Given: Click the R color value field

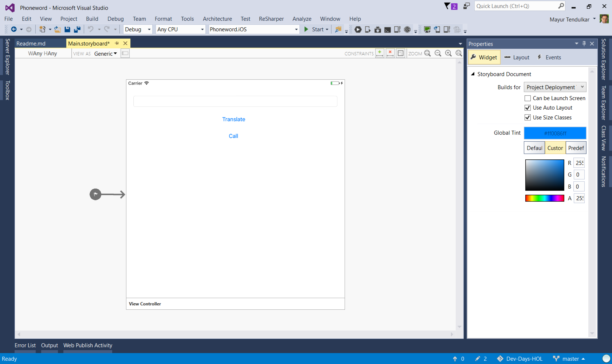Looking at the screenshot, I should point(579,163).
